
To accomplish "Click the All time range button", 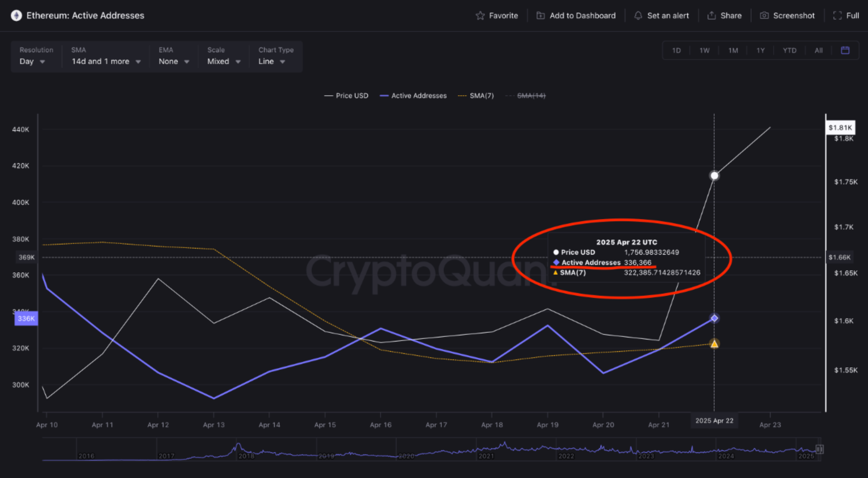I will click(818, 51).
